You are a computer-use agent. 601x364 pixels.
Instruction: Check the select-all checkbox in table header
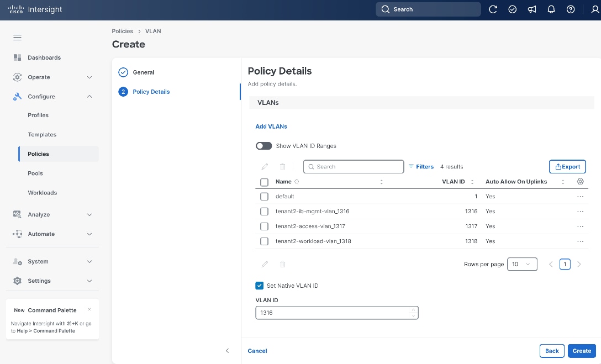[x=264, y=182]
